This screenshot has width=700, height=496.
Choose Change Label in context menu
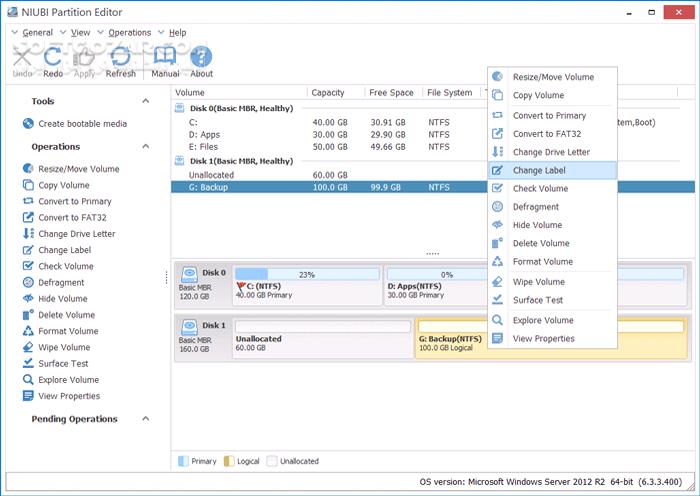(553, 170)
